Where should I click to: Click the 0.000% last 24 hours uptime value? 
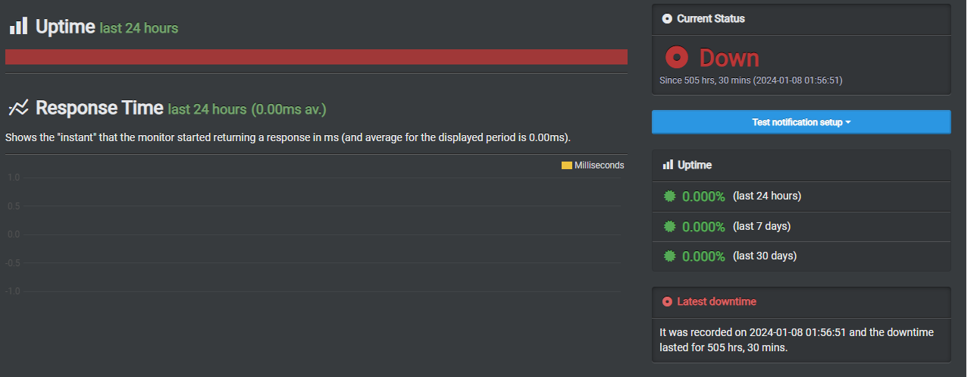(703, 196)
